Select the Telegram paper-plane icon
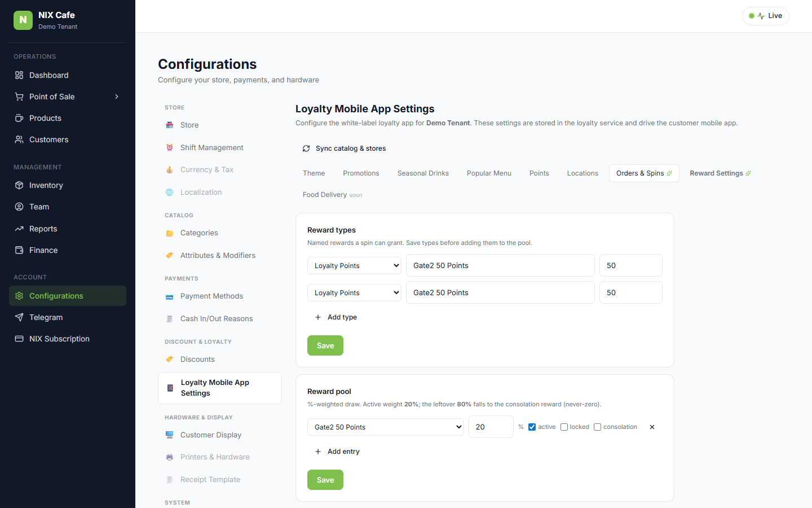Image resolution: width=812 pixels, height=508 pixels. tap(19, 317)
